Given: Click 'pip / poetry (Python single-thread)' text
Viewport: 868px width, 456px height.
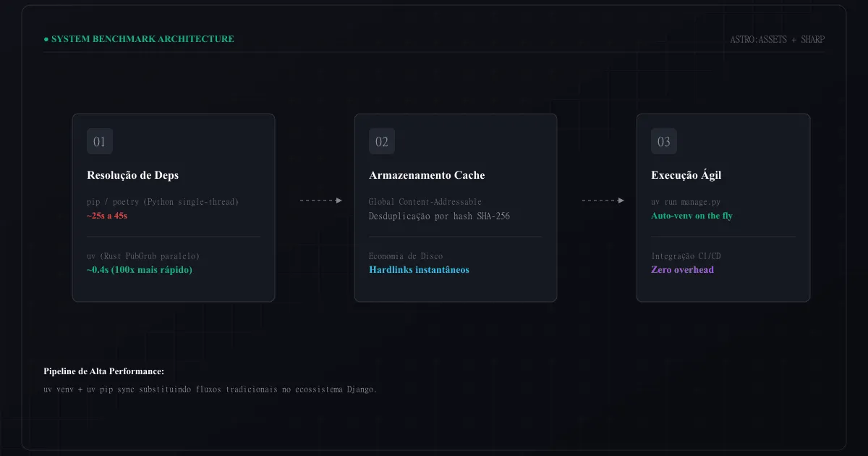Looking at the screenshot, I should point(163,202).
